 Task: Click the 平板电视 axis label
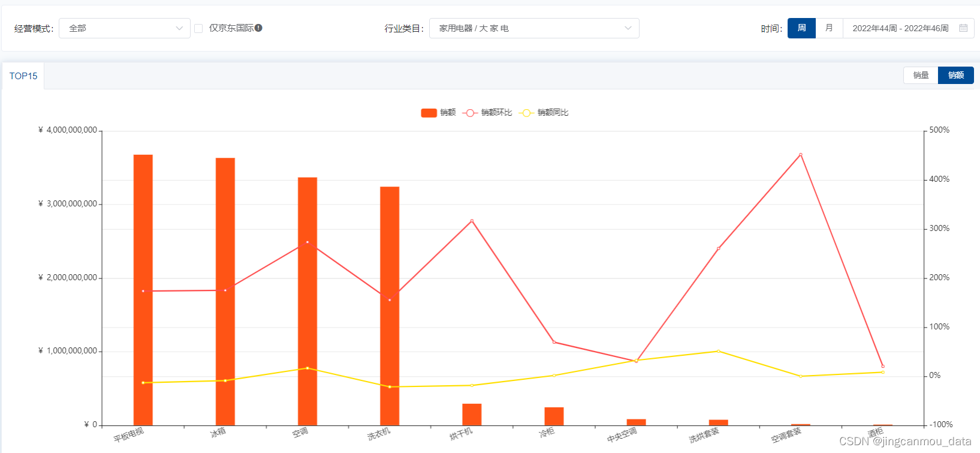pyautogui.click(x=129, y=435)
